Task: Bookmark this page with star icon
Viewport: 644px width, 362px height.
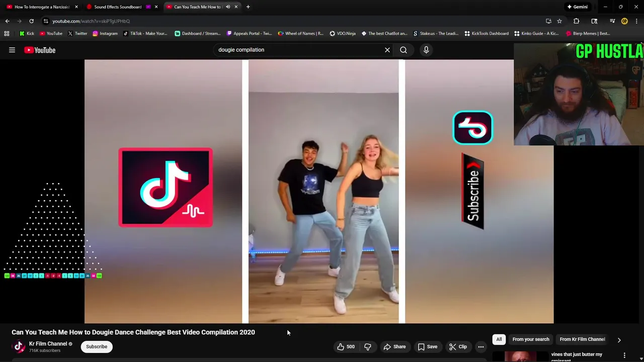Action: [x=559, y=21]
